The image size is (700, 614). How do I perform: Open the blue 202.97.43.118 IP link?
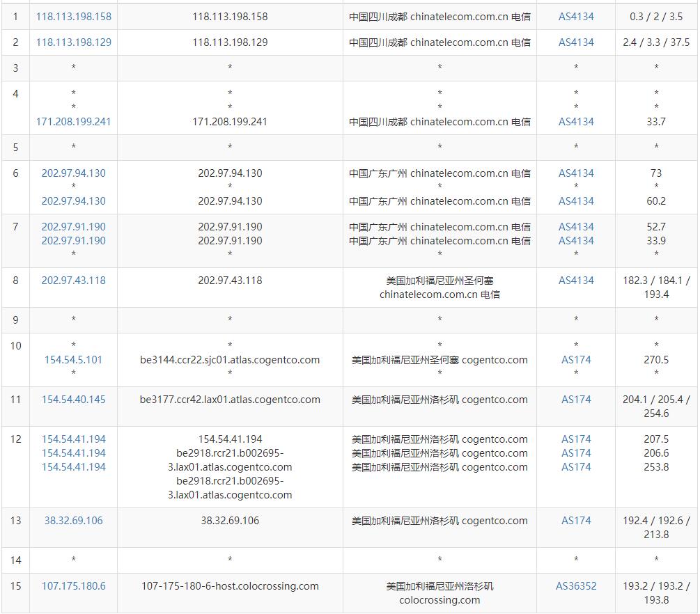tap(74, 281)
